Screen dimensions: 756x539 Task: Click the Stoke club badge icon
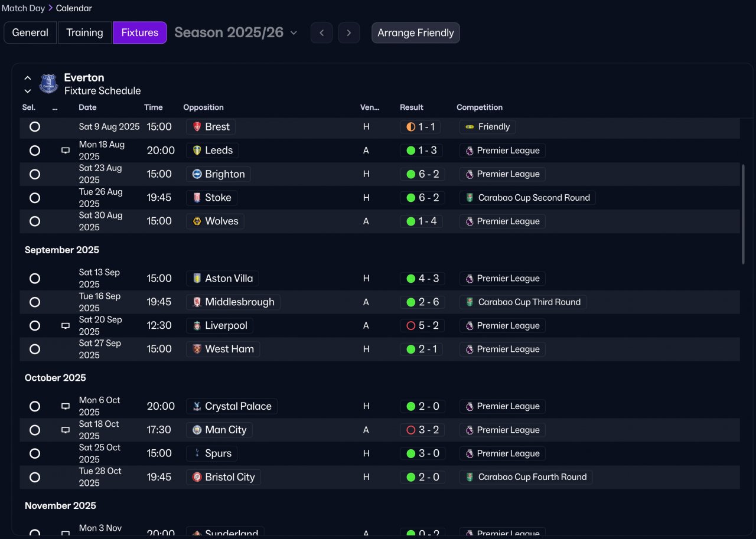(x=197, y=198)
